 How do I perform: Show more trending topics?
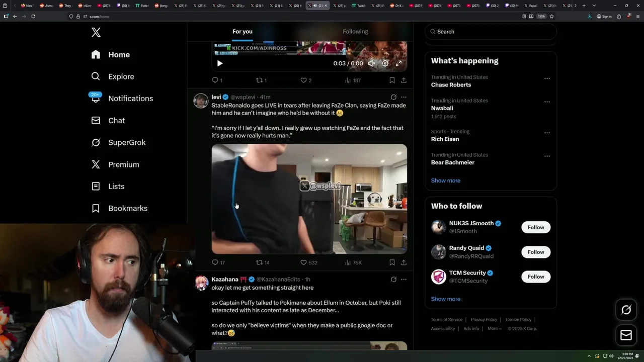tap(446, 180)
